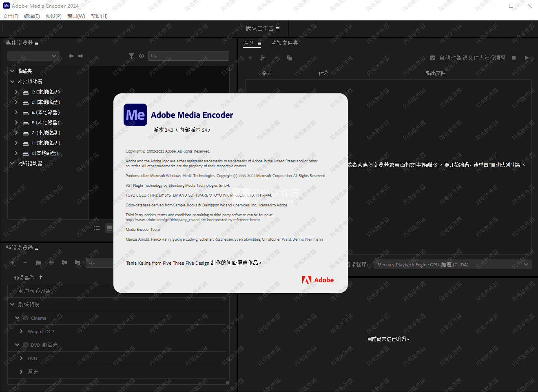Open the 帮助(H) menu

pyautogui.click(x=99, y=16)
